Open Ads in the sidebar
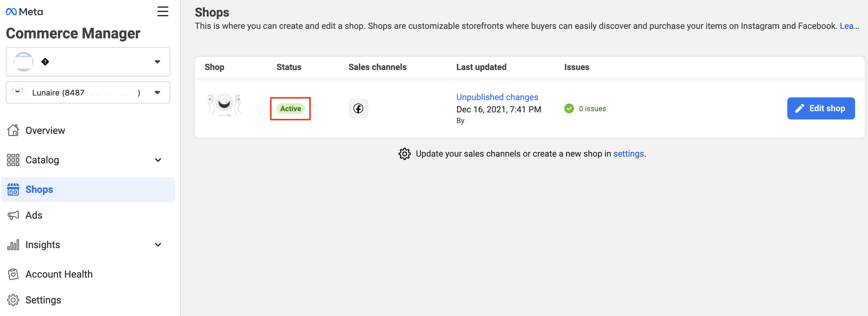 click(x=88, y=215)
